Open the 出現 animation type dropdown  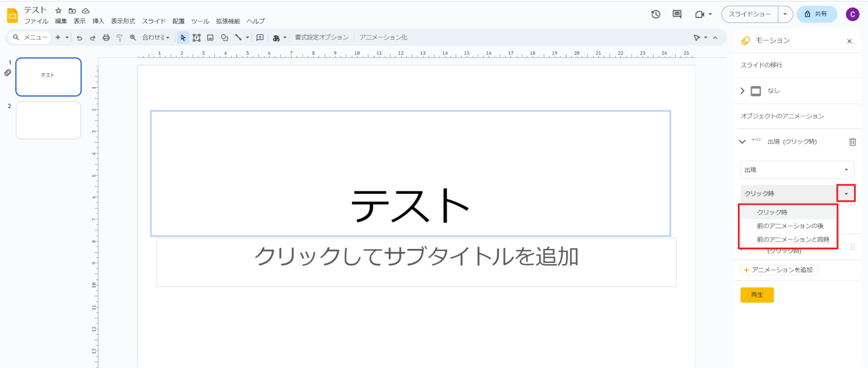(797, 170)
